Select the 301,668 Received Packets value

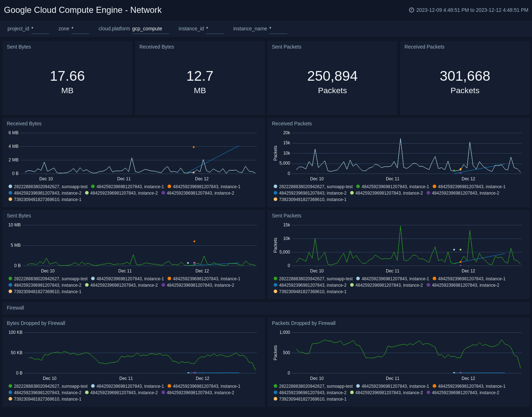pyautogui.click(x=465, y=81)
